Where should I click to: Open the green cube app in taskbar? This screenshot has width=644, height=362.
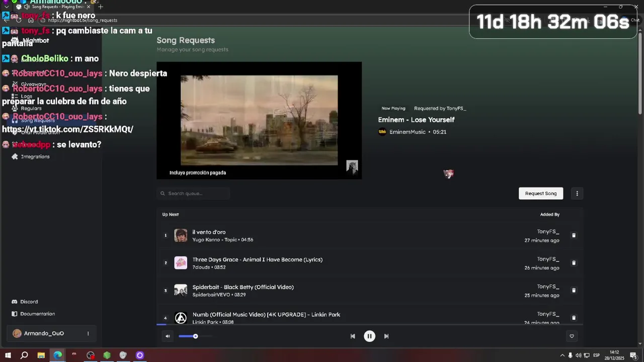pos(107,355)
